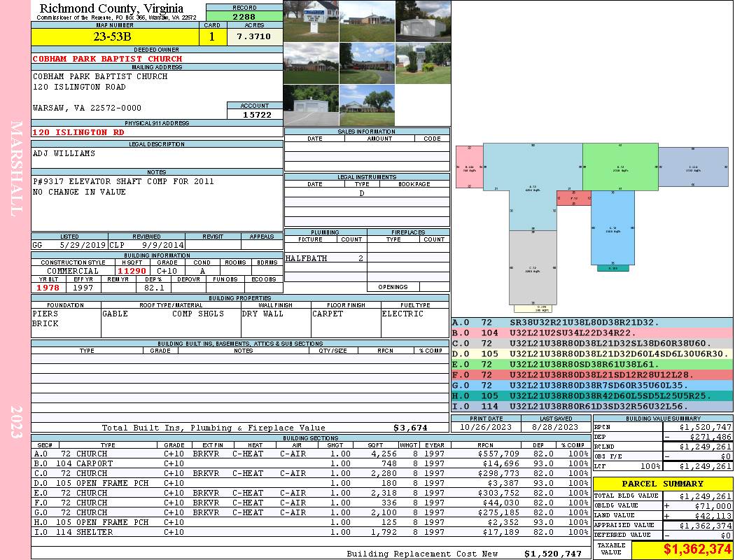Select the B.0 104 Carport row
Viewport: 735px width, 560px height.
click(311, 463)
